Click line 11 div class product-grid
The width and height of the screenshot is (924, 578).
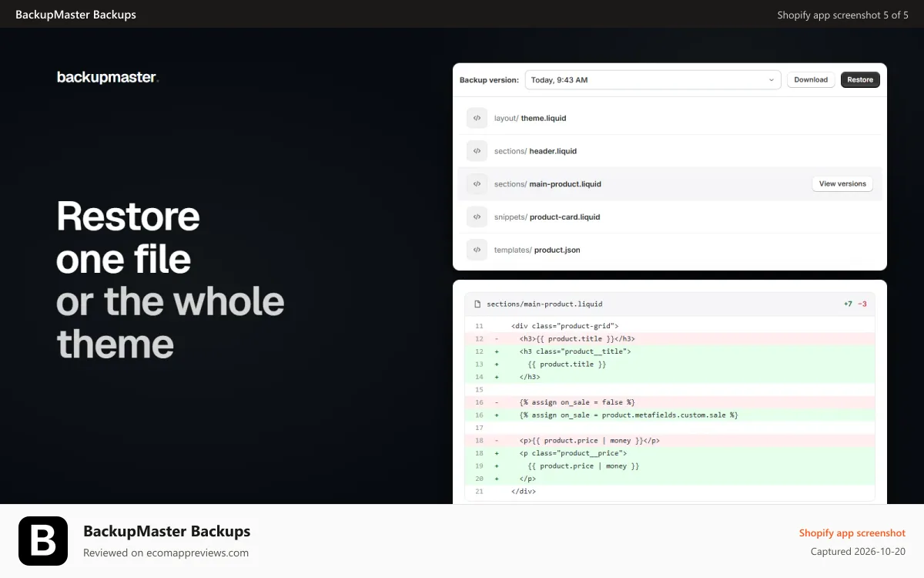point(670,326)
